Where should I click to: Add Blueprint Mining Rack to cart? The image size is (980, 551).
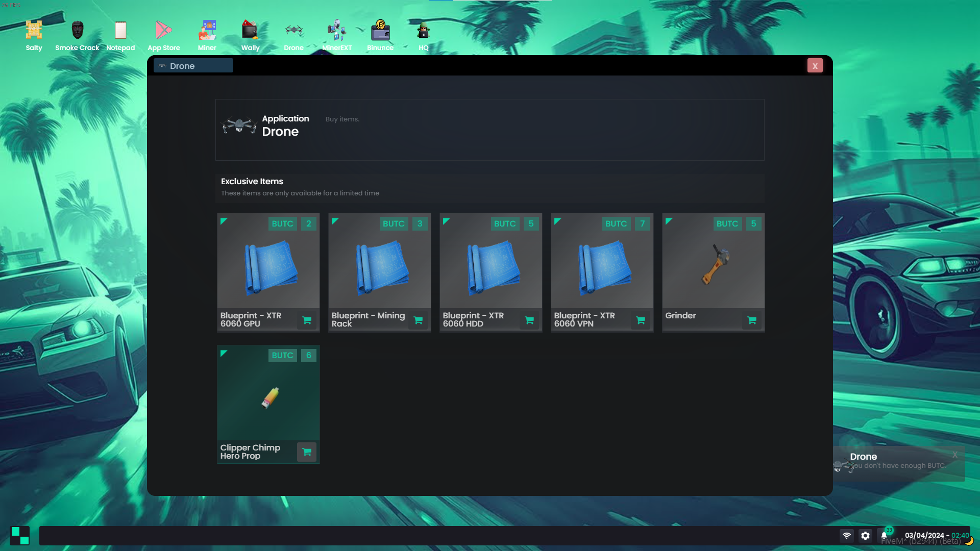[418, 320]
